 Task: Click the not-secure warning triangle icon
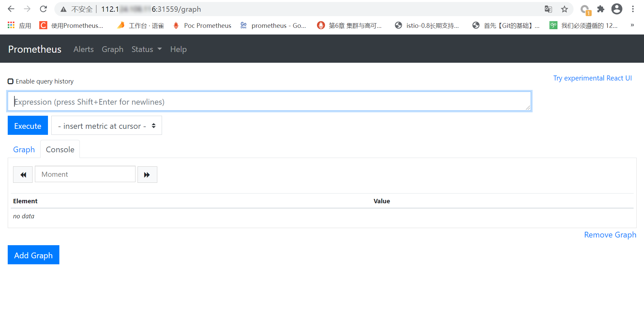pyautogui.click(x=63, y=9)
